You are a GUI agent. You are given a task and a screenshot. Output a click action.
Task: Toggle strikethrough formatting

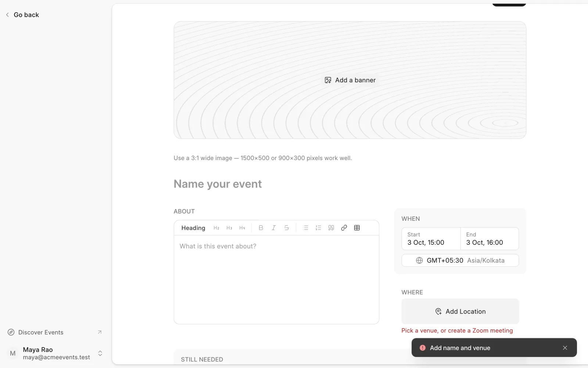(x=287, y=228)
